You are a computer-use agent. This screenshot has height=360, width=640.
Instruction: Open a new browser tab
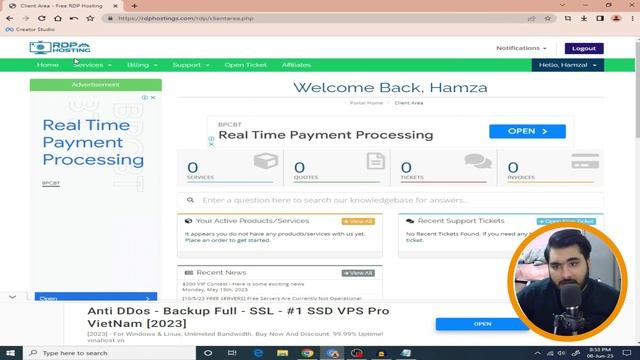tap(134, 6)
